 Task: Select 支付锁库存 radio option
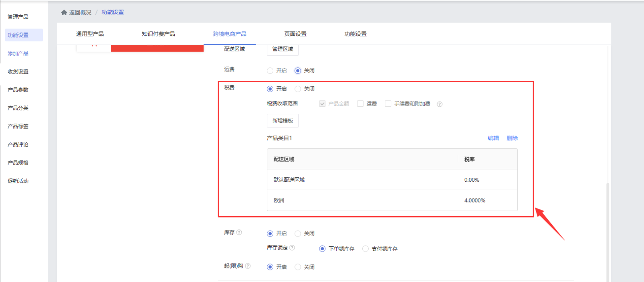pos(365,249)
